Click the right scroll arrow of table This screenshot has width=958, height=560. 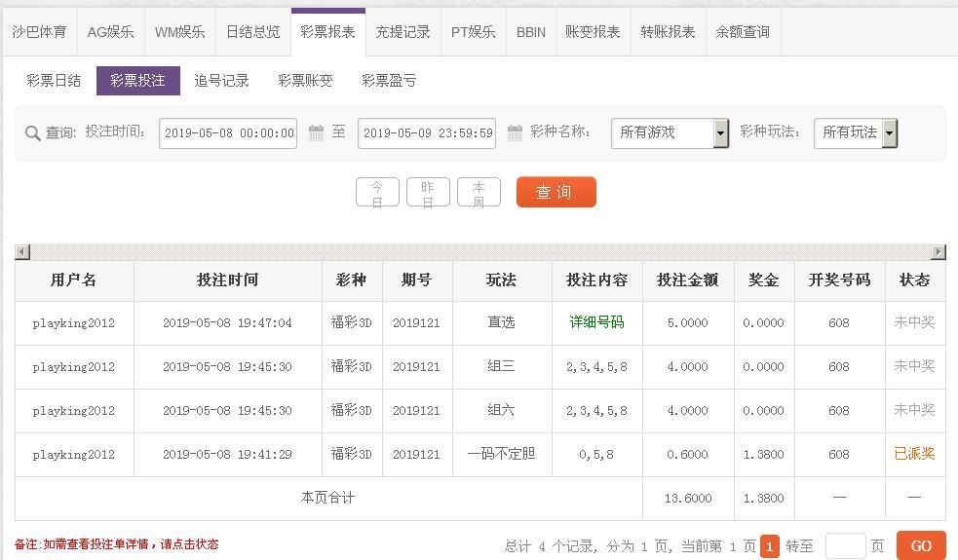pos(938,252)
